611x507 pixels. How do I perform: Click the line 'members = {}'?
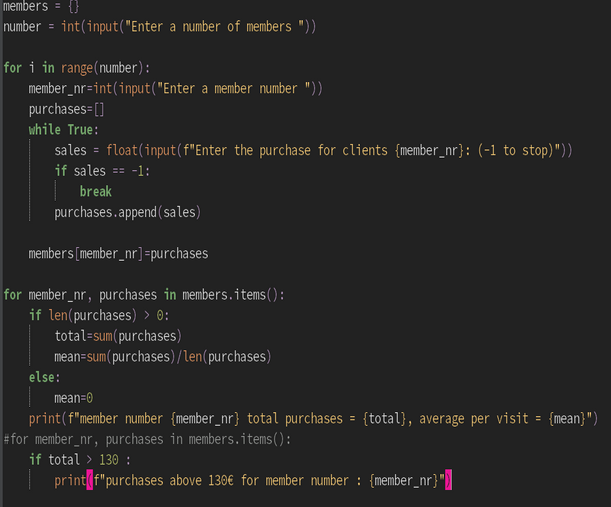(41, 6)
